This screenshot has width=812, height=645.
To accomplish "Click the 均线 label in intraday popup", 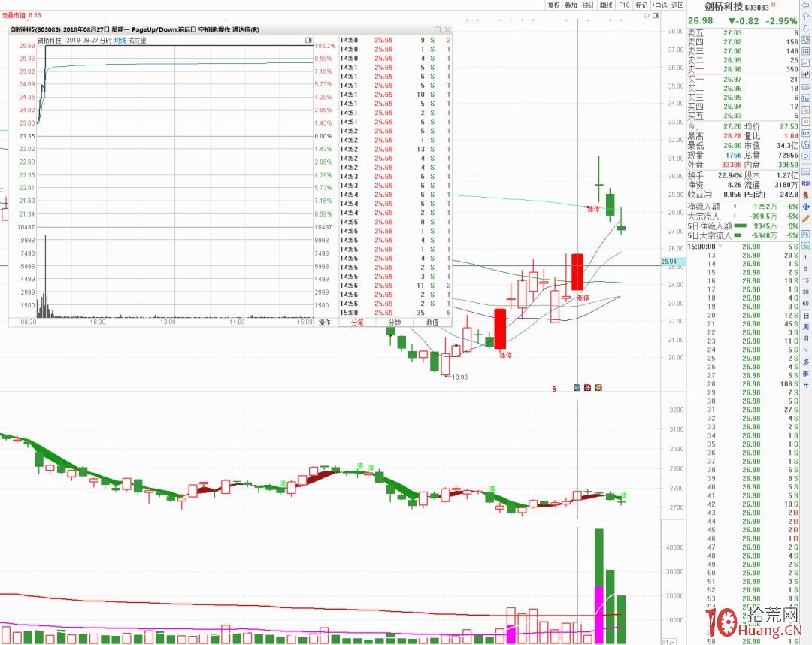I will pos(120,41).
